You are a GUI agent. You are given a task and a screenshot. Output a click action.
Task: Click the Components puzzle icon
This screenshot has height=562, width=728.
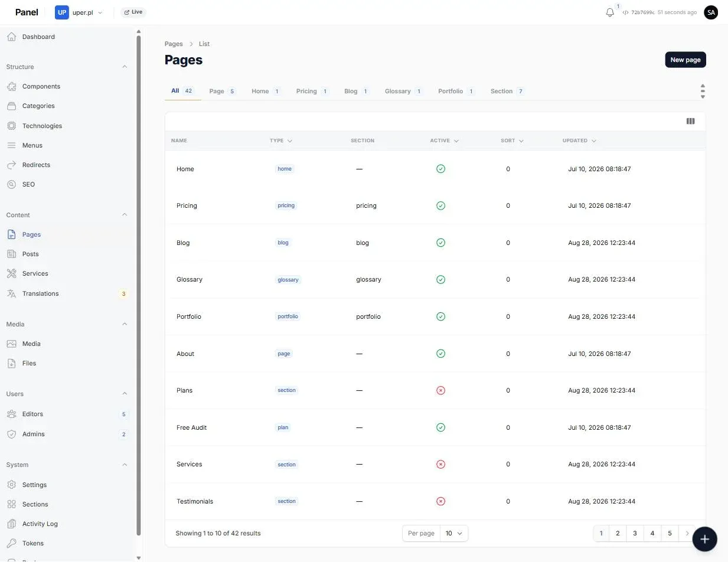pyautogui.click(x=11, y=86)
